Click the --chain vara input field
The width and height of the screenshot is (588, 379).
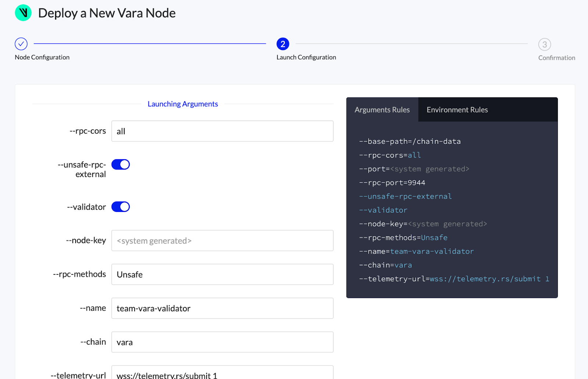(222, 342)
